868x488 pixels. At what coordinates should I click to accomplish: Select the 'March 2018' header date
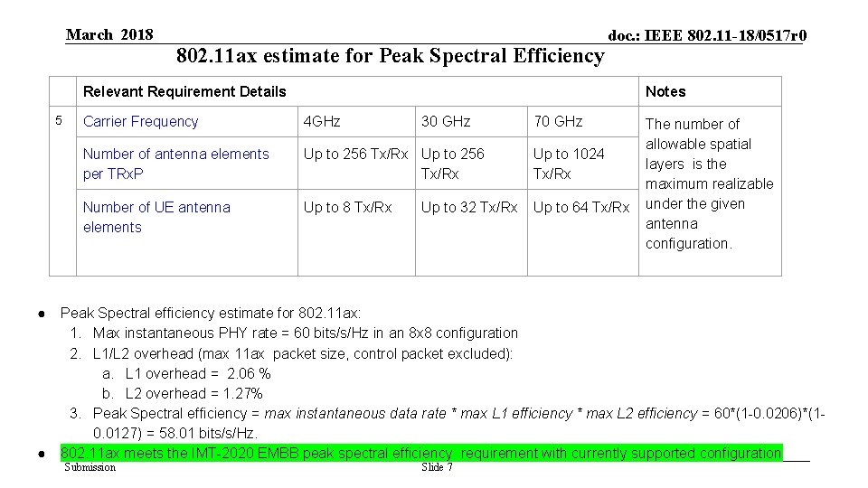[x=109, y=34]
